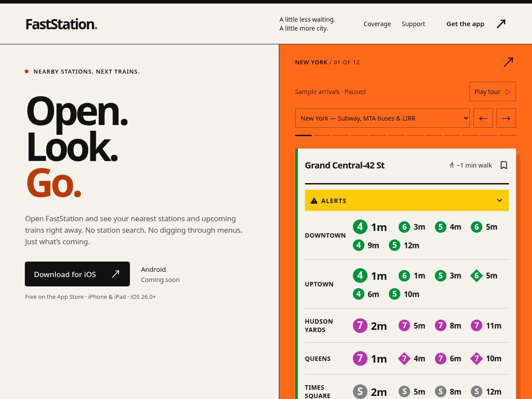The height and width of the screenshot is (399, 532).
Task: Click the Times Square S shuttle 12m icon
Action: 477,391
